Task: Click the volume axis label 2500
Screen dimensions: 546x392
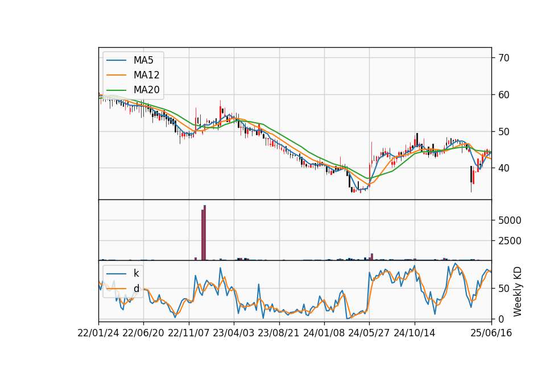Action: 510,241
